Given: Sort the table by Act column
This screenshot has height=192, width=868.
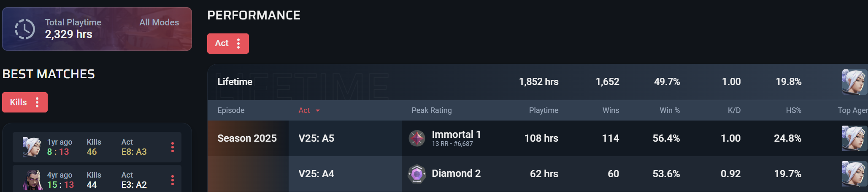Looking at the screenshot, I should click(x=309, y=110).
